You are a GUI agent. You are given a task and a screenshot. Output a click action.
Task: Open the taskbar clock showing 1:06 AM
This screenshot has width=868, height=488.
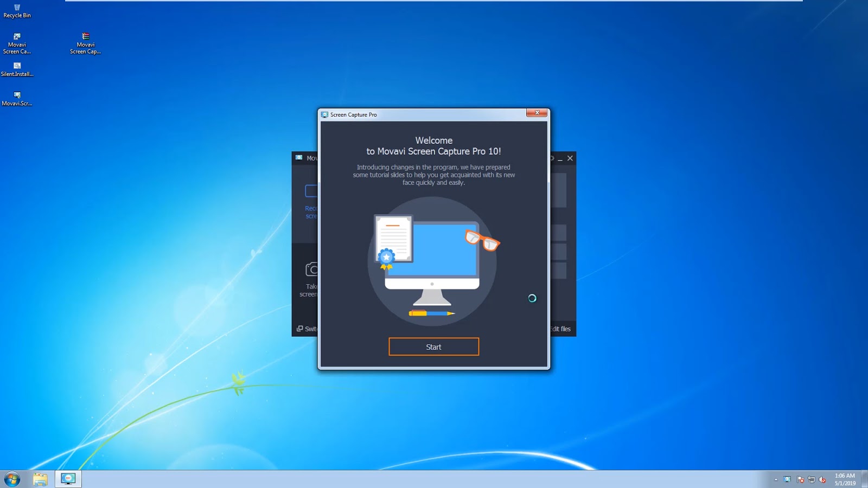(845, 479)
